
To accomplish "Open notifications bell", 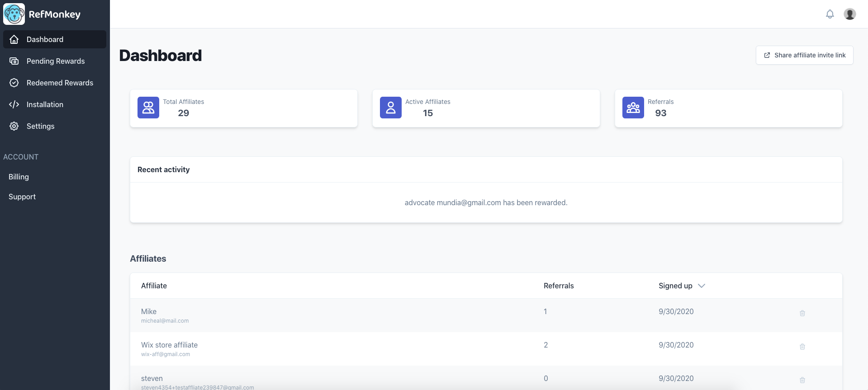I will [830, 14].
